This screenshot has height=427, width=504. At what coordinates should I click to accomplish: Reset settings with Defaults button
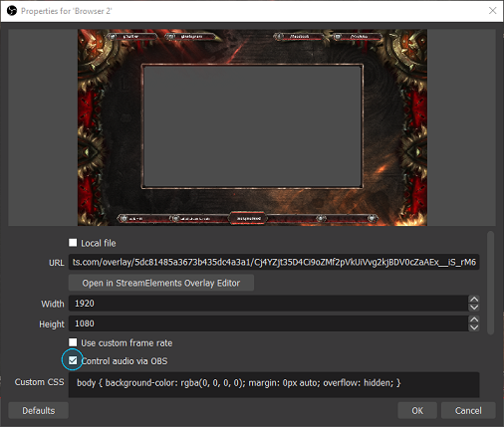coord(39,411)
